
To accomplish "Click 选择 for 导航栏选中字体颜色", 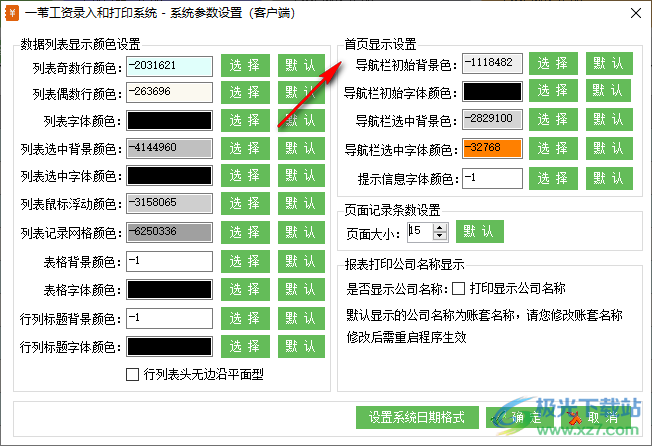I will [553, 148].
